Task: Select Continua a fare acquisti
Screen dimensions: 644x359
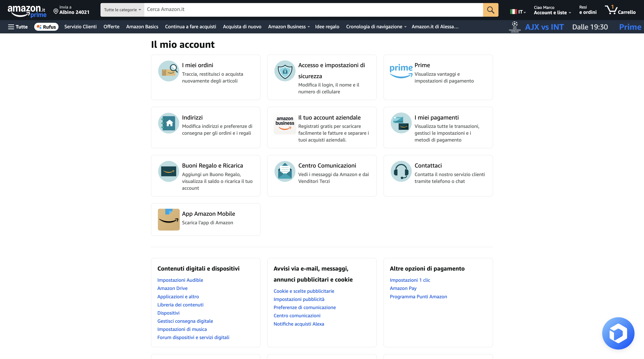Action: click(191, 27)
